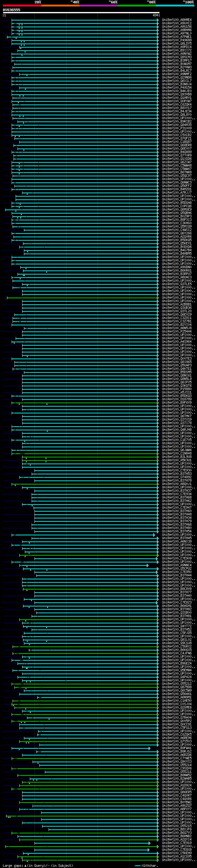Click the 494 end position label
197x868 pixels.
click(x=155, y=15)
